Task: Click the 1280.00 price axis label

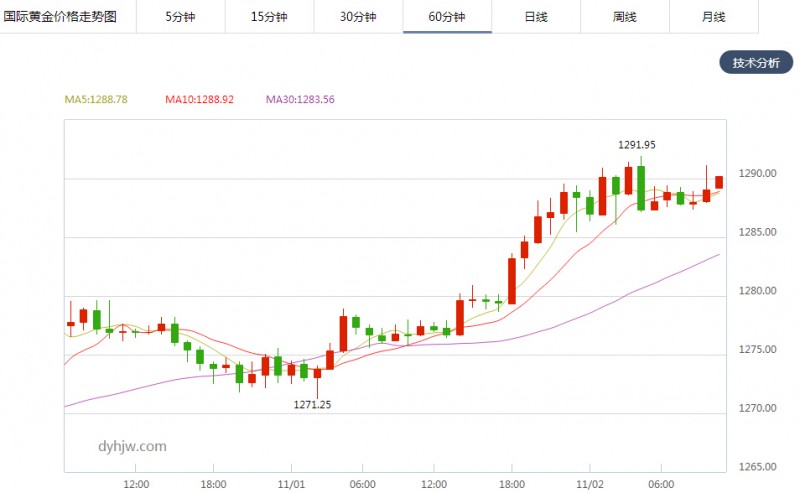Action: 757,291
